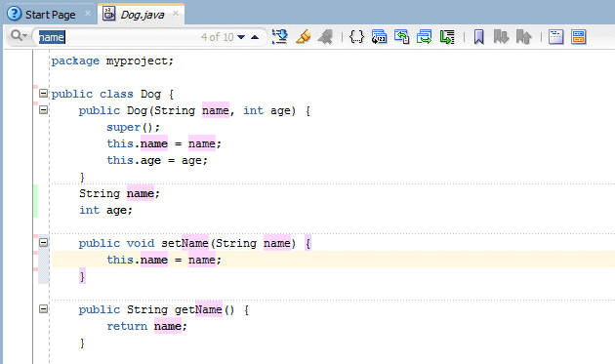Click 'this.name = name;' in the constructor
Image resolution: width=615 pixels, height=364 pixels.
pos(164,144)
